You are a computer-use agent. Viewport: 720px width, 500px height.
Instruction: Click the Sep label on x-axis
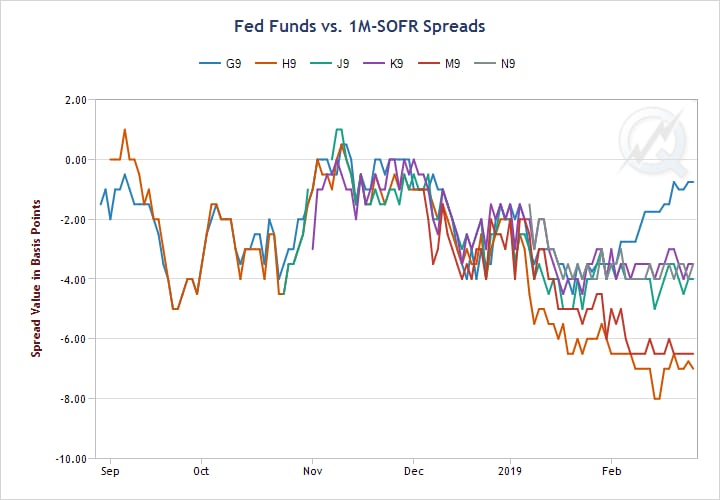tap(110, 469)
